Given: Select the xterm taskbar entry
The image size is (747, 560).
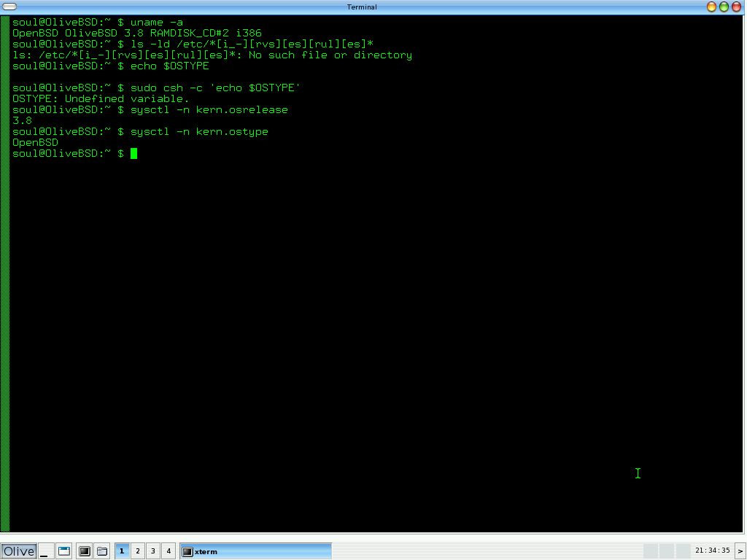Looking at the screenshot, I should 255,551.
